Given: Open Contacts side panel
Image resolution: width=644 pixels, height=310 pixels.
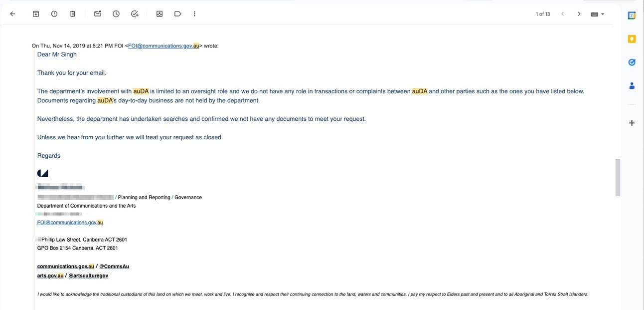Looking at the screenshot, I should click(x=632, y=86).
